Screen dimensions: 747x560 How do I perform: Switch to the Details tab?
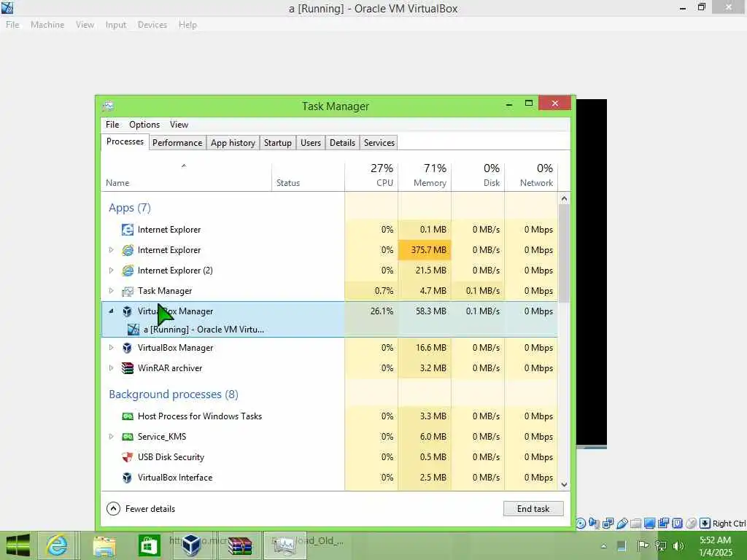pos(343,143)
